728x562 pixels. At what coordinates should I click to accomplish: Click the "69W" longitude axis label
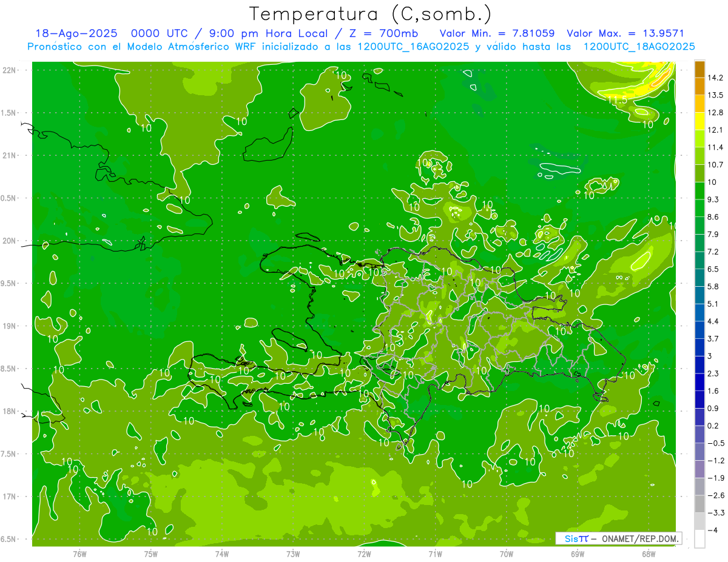point(577,554)
